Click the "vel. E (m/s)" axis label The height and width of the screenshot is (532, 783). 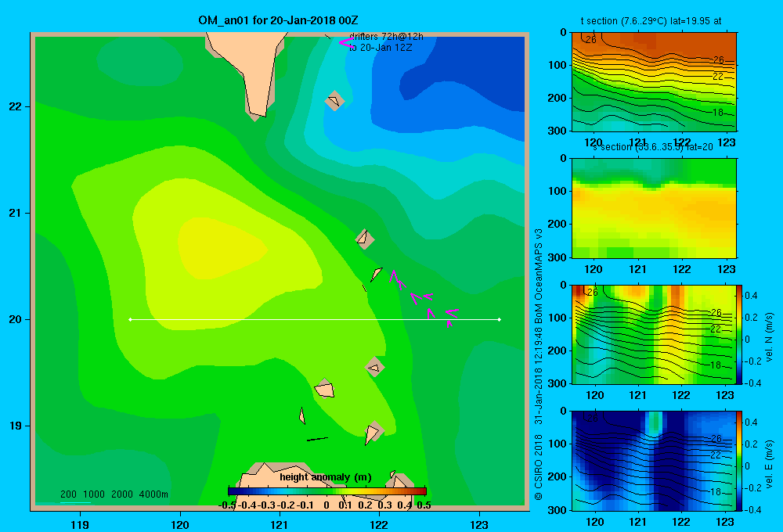coord(769,464)
